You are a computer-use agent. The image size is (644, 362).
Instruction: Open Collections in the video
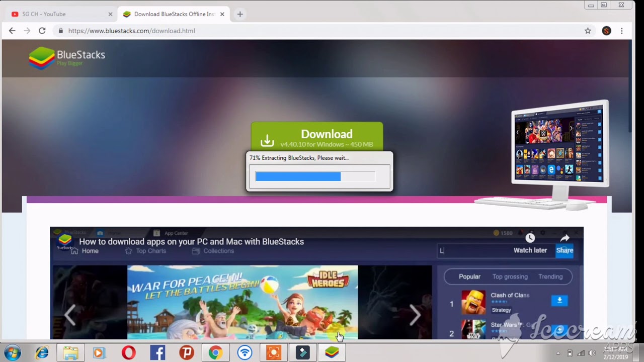click(213, 251)
